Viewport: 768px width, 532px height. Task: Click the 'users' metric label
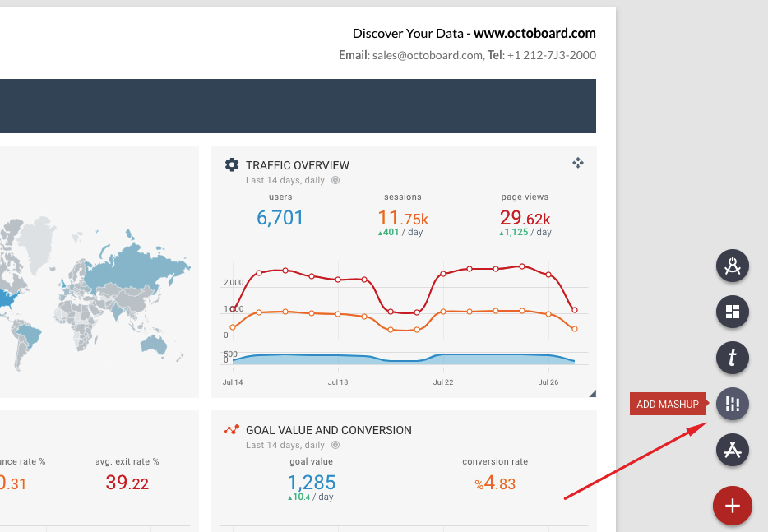[x=280, y=197]
